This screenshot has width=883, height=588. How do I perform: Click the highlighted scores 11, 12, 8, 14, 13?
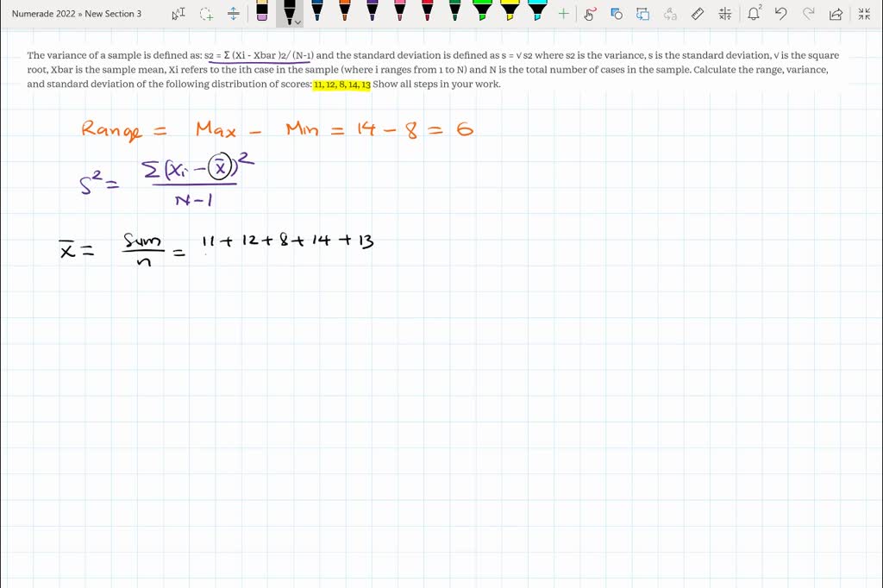[x=340, y=84]
